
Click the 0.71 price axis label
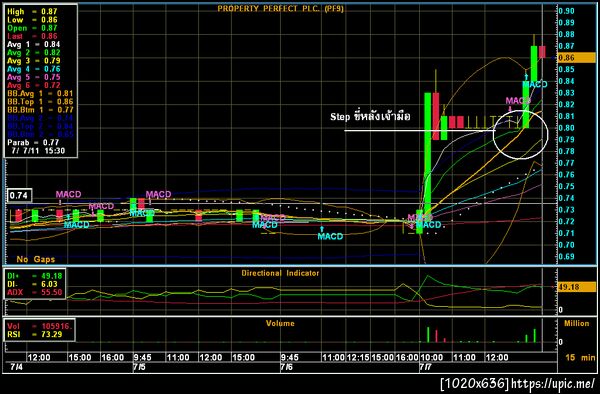[566, 233]
